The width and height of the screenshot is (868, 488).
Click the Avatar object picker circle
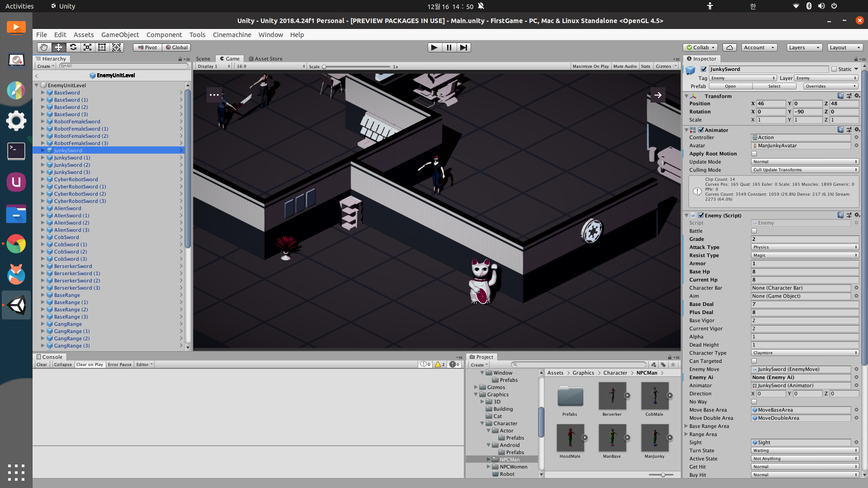click(856, 145)
